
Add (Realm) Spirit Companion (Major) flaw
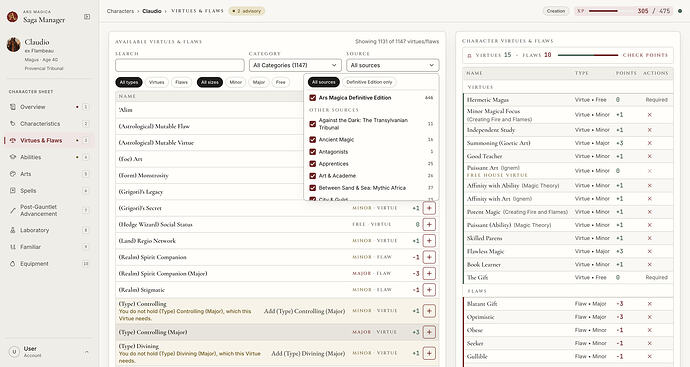click(429, 273)
